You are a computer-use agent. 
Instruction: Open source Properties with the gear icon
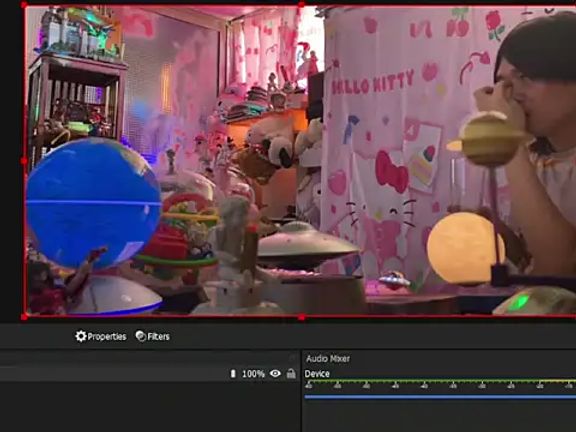[x=101, y=336]
